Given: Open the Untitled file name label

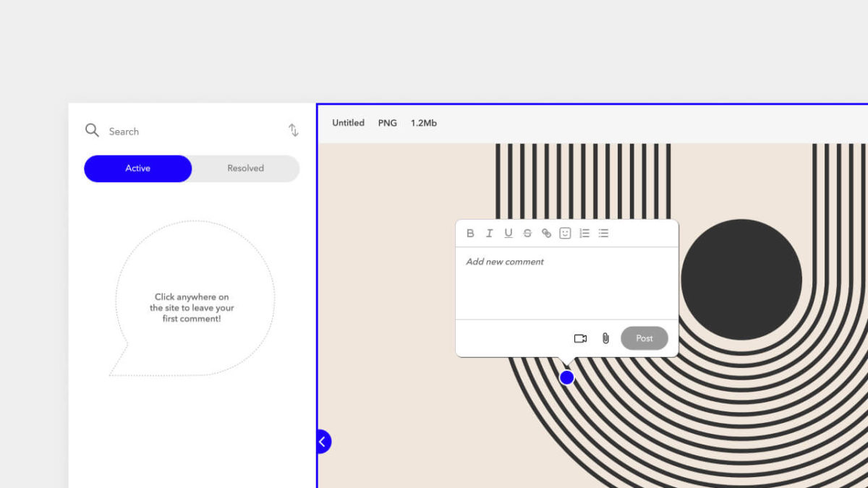Looking at the screenshot, I should 348,123.
